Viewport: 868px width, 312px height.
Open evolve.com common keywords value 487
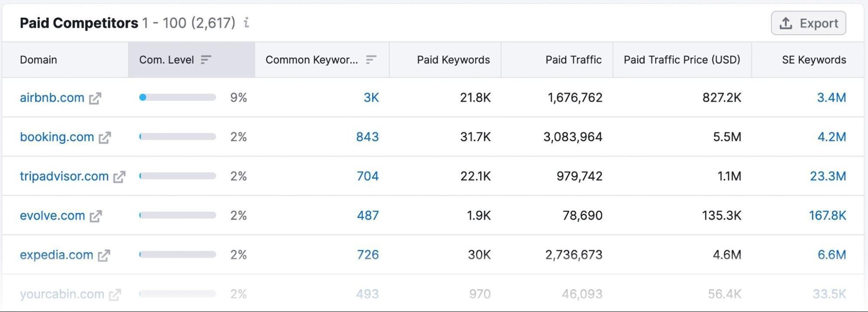coord(368,216)
